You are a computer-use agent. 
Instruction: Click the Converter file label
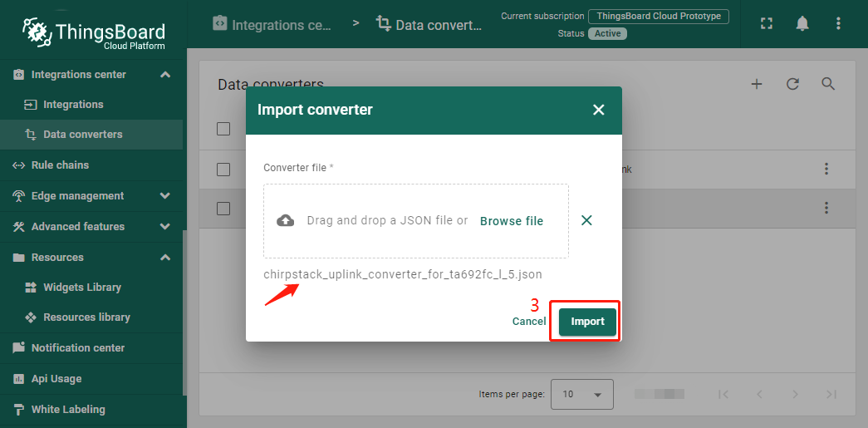298,168
